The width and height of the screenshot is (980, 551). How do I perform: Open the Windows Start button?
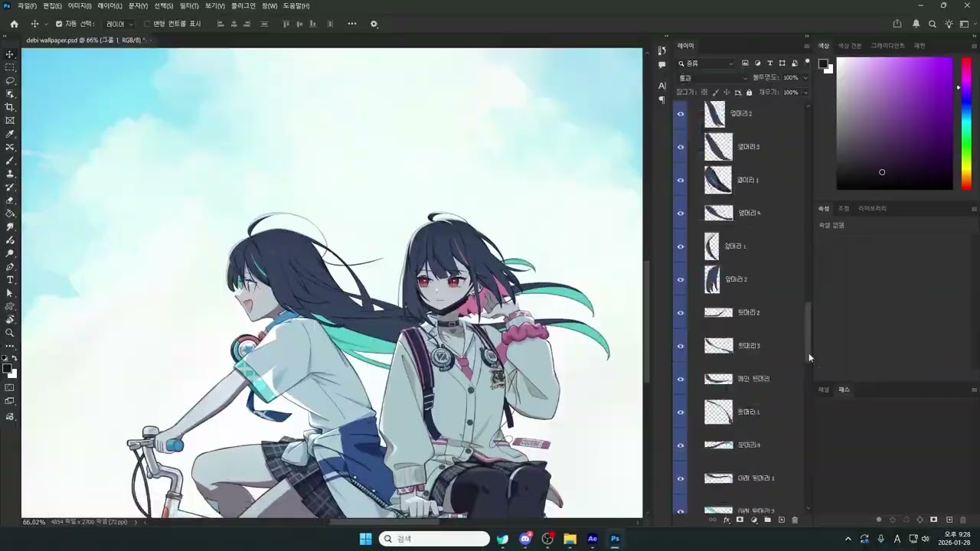pyautogui.click(x=365, y=539)
